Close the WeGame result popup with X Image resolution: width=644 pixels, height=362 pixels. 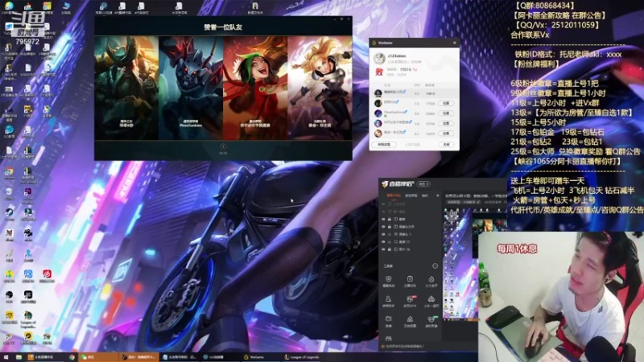click(x=454, y=43)
